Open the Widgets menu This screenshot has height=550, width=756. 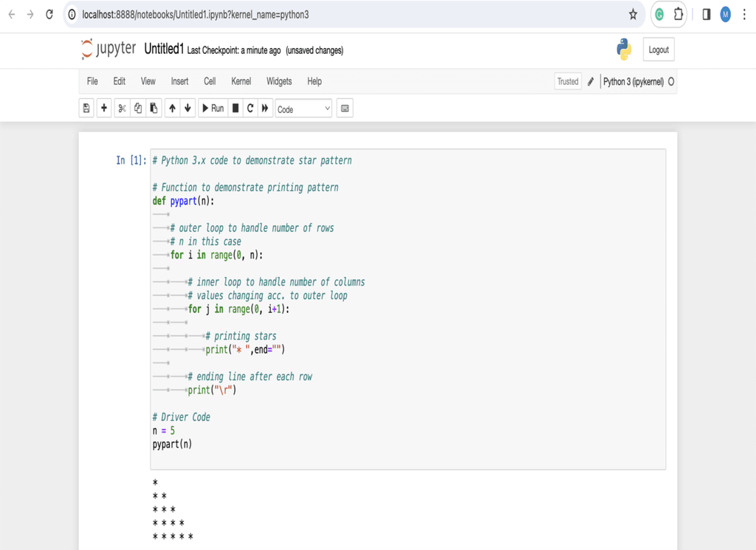click(279, 81)
